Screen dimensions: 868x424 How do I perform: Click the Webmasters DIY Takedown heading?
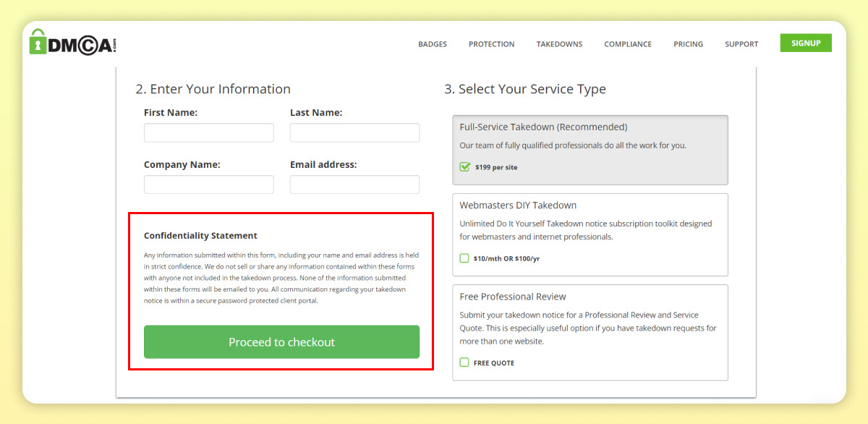pyautogui.click(x=518, y=205)
